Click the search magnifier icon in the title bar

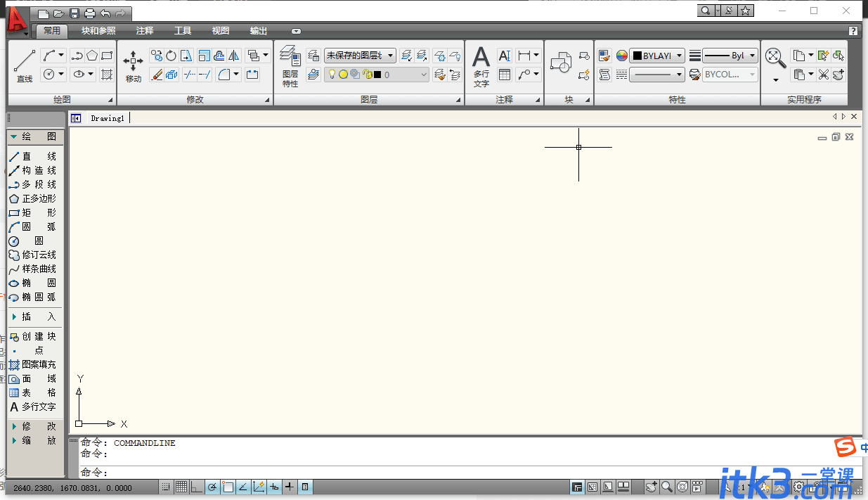705,11
